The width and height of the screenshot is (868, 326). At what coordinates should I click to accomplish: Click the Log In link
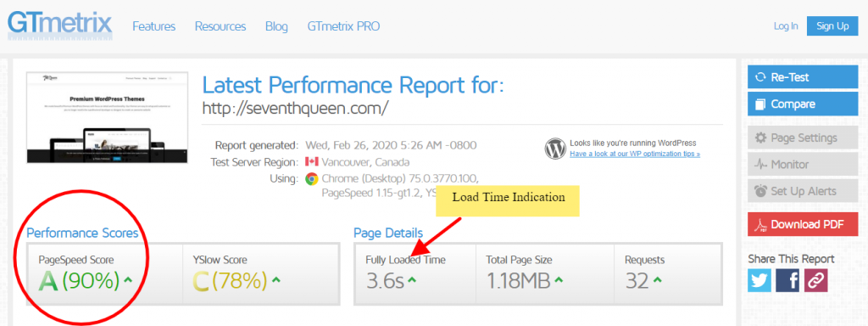click(786, 26)
